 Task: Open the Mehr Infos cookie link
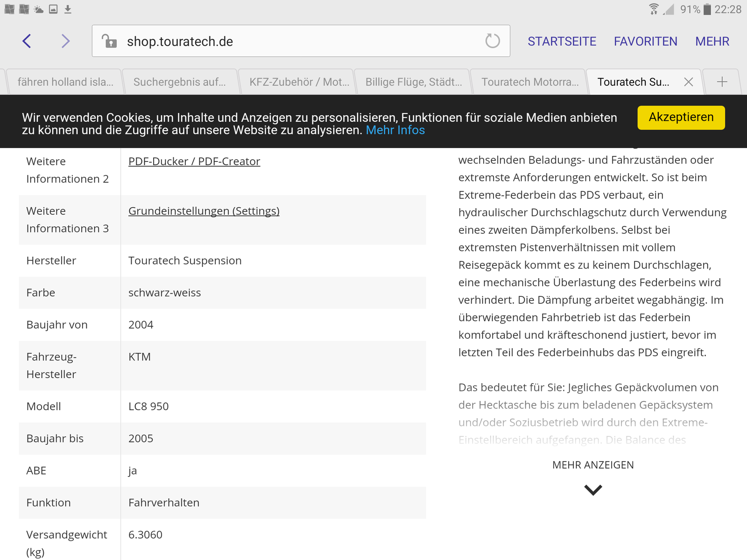(x=395, y=130)
